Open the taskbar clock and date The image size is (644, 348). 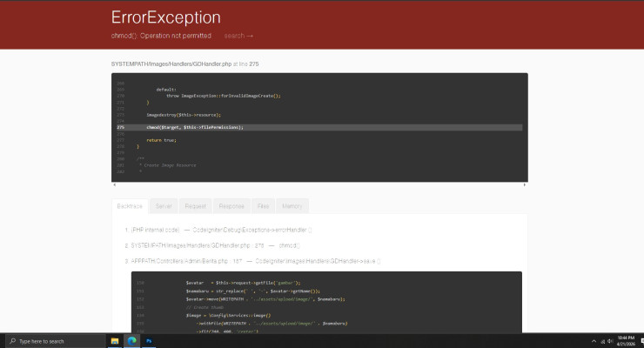(623, 341)
